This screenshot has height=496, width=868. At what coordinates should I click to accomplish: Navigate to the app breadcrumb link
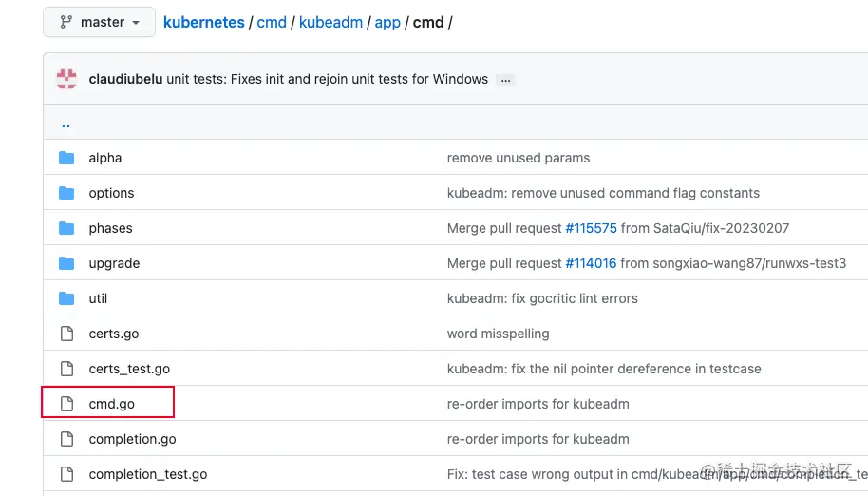pos(387,22)
